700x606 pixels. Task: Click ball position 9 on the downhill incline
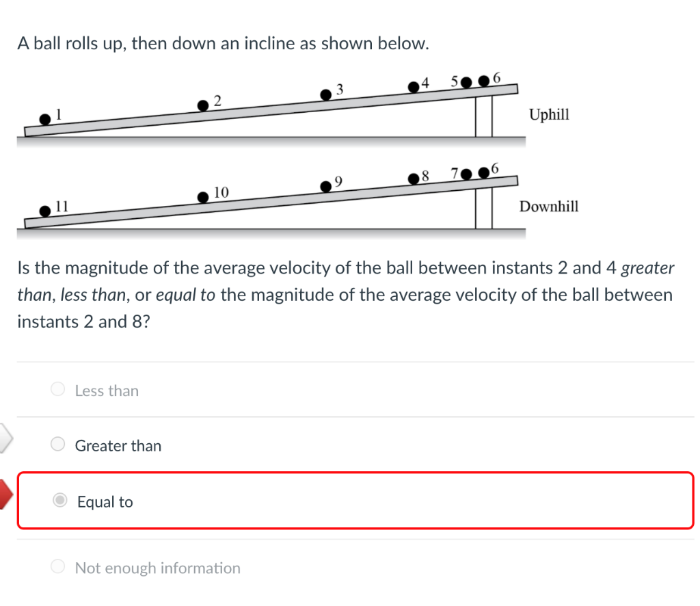[326, 186]
